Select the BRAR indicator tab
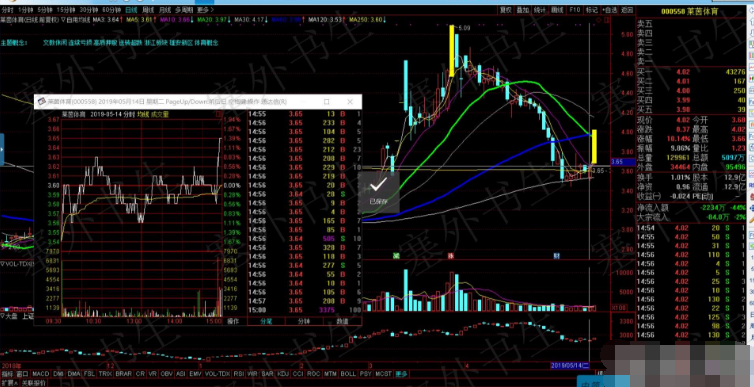Image resolution: width=754 pixels, height=387 pixels. click(x=124, y=374)
